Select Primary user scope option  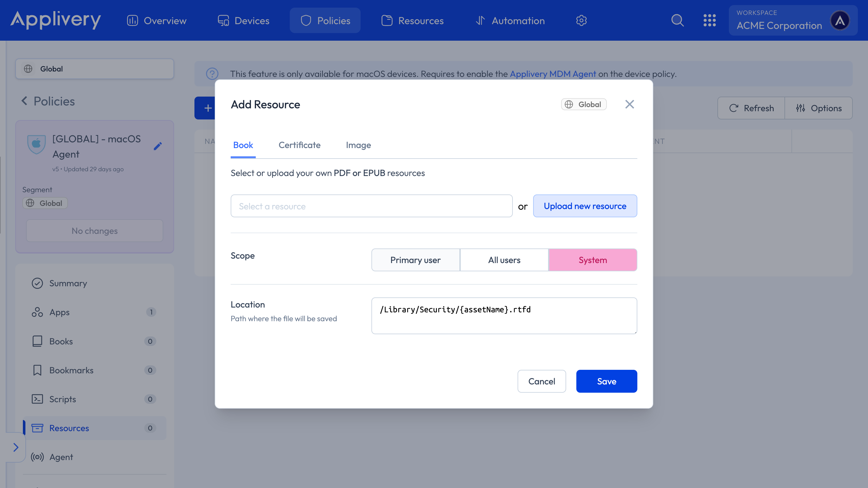[x=415, y=260]
